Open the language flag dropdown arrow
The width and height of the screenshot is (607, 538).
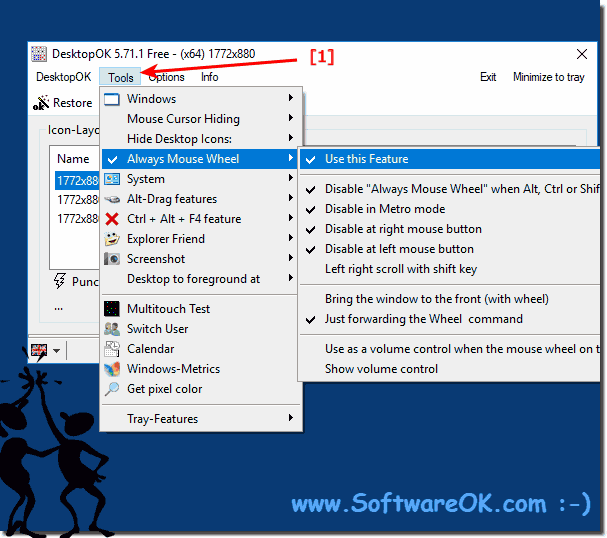pos(57,351)
